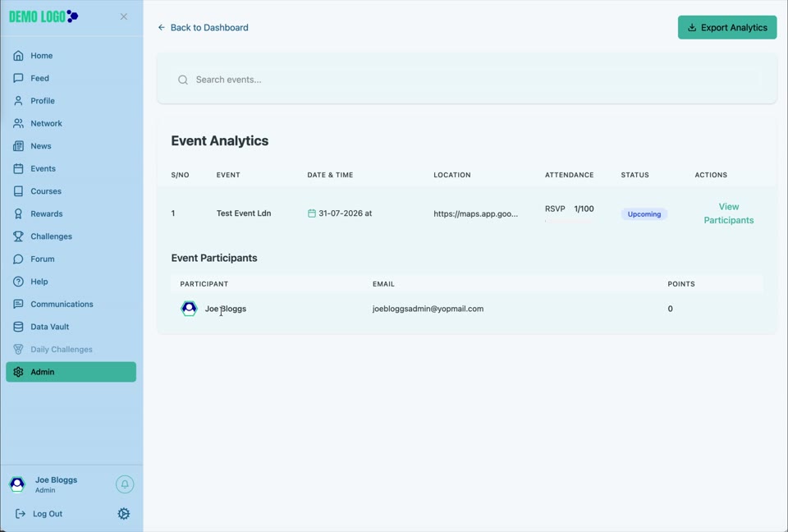Image resolution: width=788 pixels, height=532 pixels.
Task: Click the Event Analytics heading
Action: coord(220,140)
